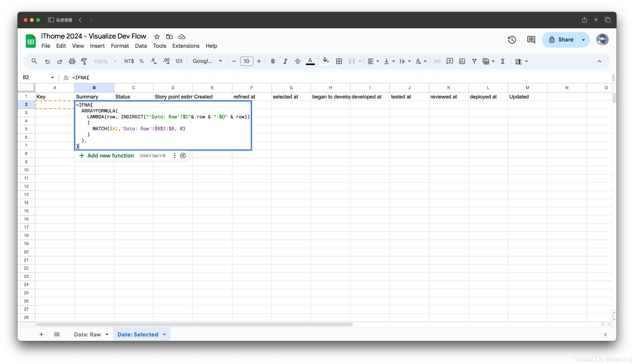The width and height of the screenshot is (634, 364).
Task: Open the Name Box dropdown
Action: (52, 78)
